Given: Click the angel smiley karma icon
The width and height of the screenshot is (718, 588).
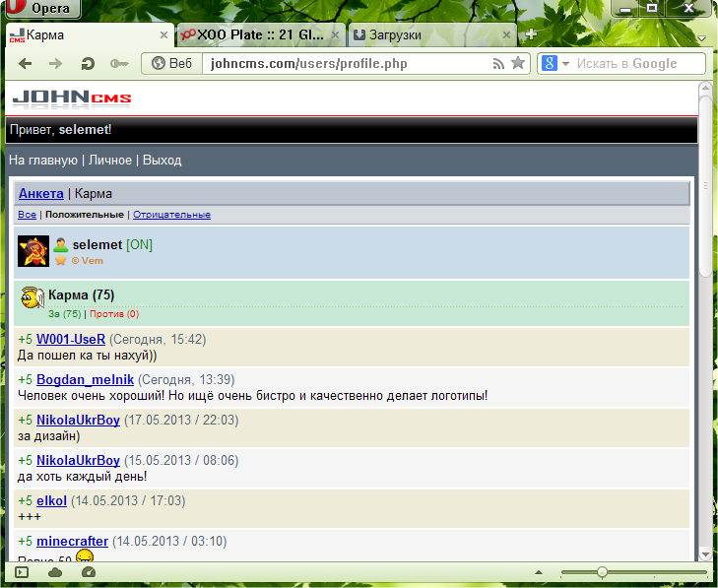Looking at the screenshot, I should (33, 297).
